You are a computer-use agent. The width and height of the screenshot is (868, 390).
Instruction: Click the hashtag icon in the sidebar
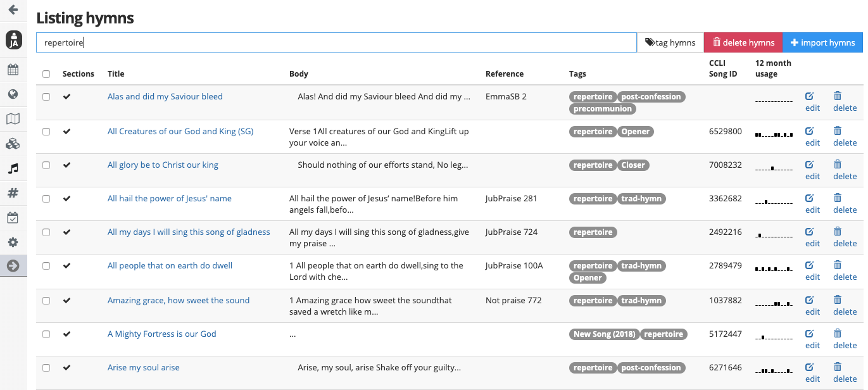click(x=13, y=193)
